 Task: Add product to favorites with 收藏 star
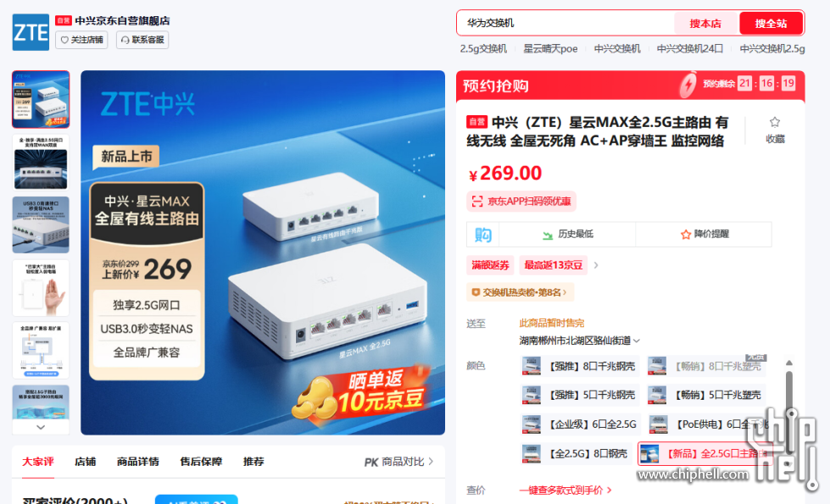click(x=775, y=130)
